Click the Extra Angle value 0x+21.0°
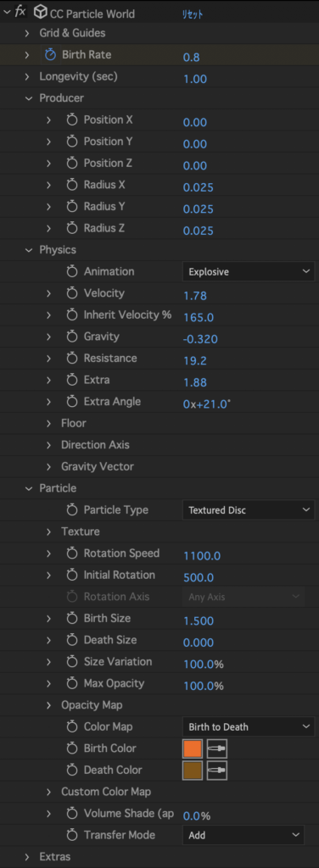 (207, 404)
